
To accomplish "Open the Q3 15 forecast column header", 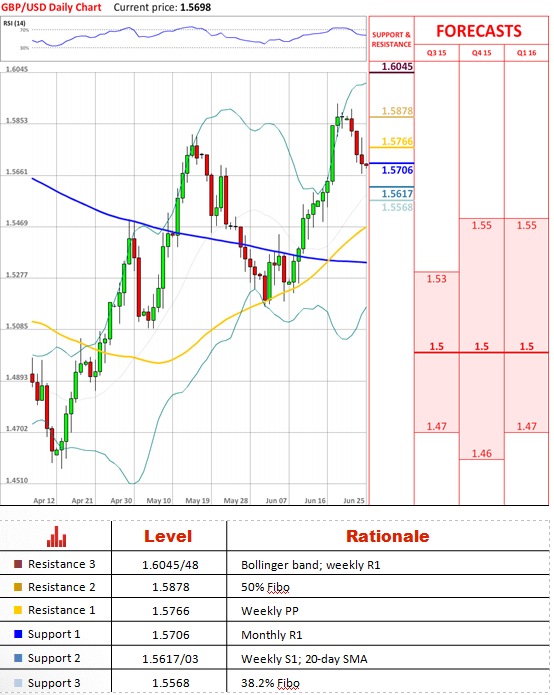I will point(437,53).
